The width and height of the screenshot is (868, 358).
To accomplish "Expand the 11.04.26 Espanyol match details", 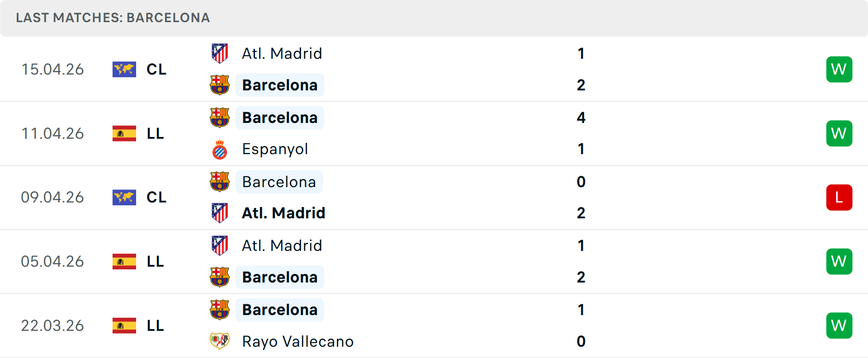I will coord(434,133).
